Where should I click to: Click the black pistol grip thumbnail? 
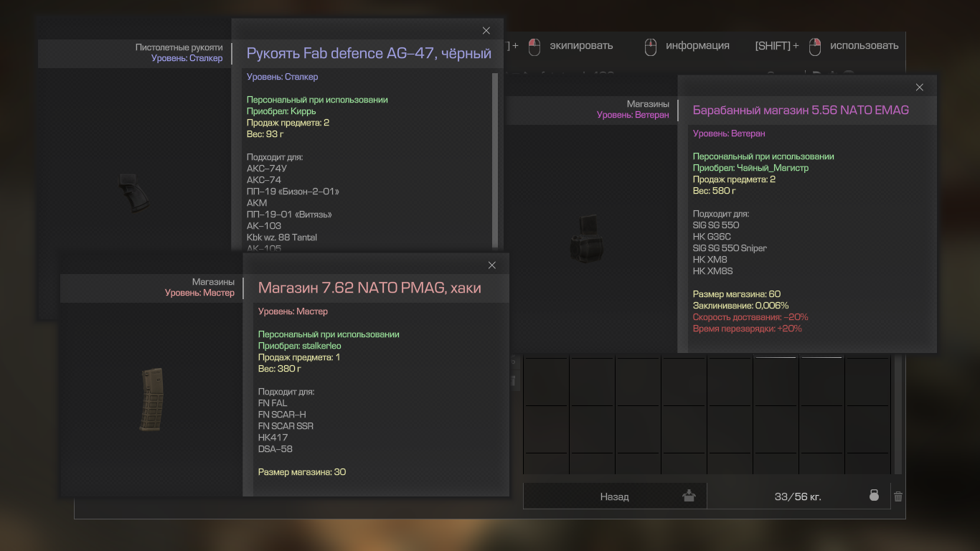point(134,194)
